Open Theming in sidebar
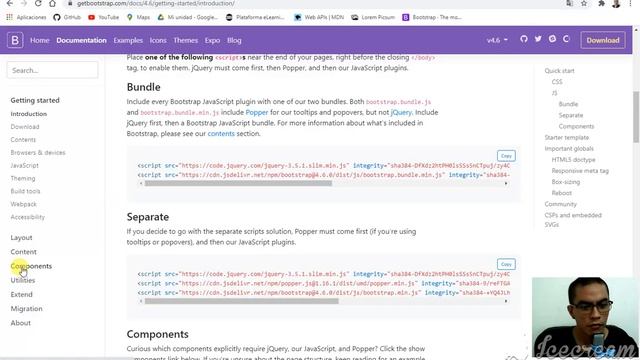The height and width of the screenshot is (360, 640). [23, 178]
